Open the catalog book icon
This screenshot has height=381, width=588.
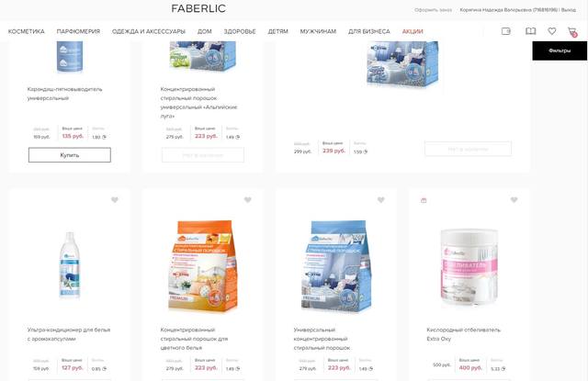pos(530,31)
